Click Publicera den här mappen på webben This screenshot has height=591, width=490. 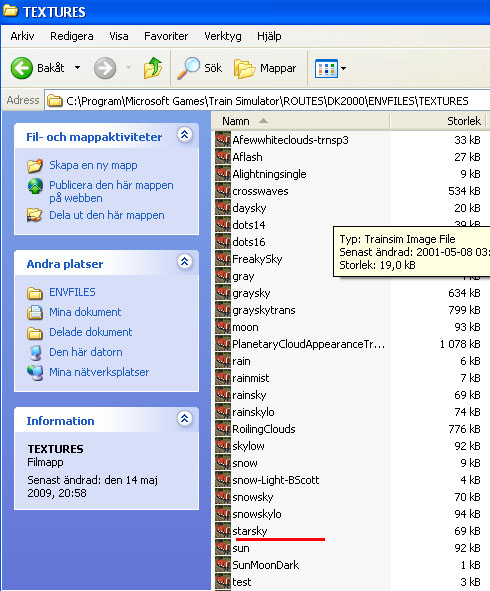pos(111,191)
